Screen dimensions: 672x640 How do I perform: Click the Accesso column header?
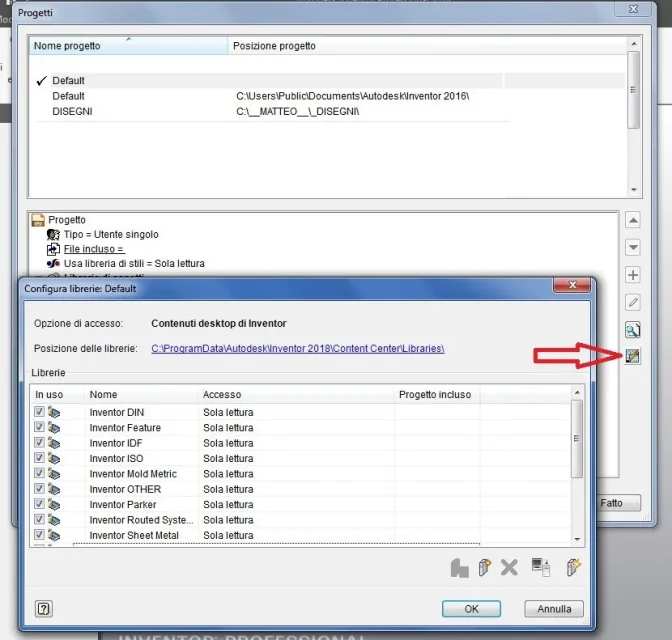[296, 394]
